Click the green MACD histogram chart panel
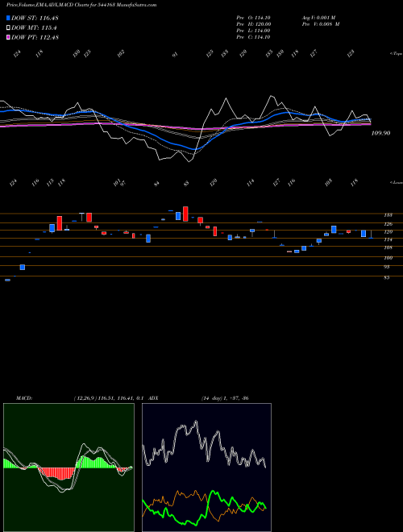The height and width of the screenshot is (532, 403). pos(69,468)
